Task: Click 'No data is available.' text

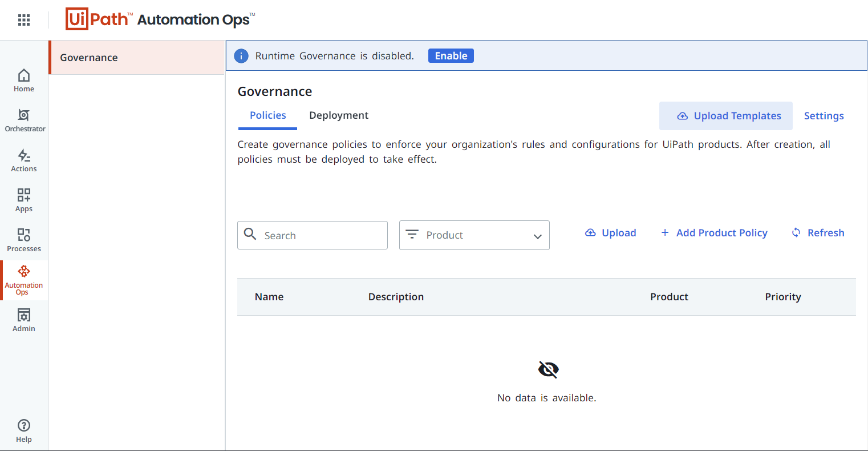Action: (547, 398)
